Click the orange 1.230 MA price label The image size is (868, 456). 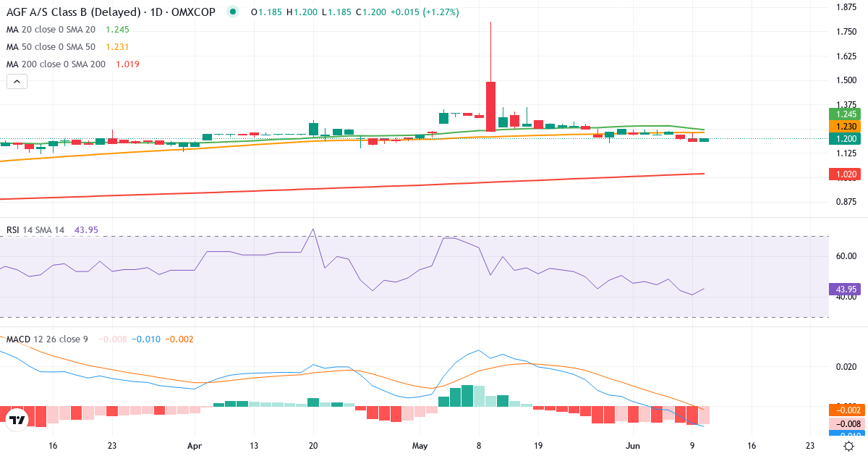[846, 126]
